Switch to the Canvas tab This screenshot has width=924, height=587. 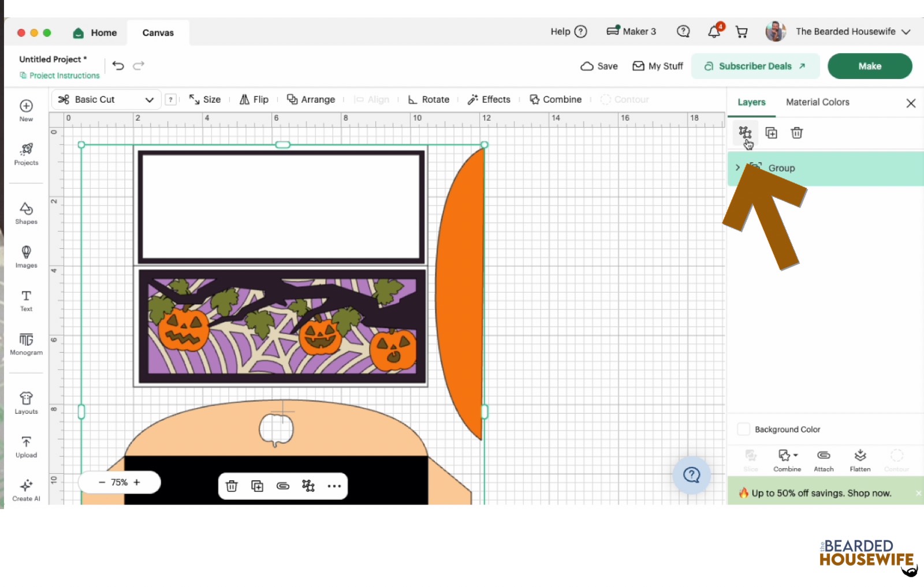point(158,32)
